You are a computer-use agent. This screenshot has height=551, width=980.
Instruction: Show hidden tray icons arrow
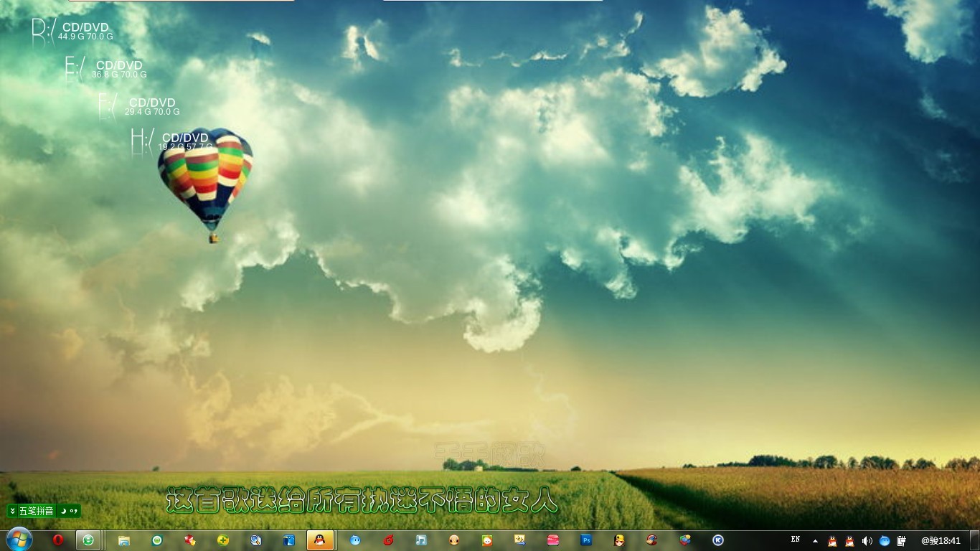click(815, 541)
